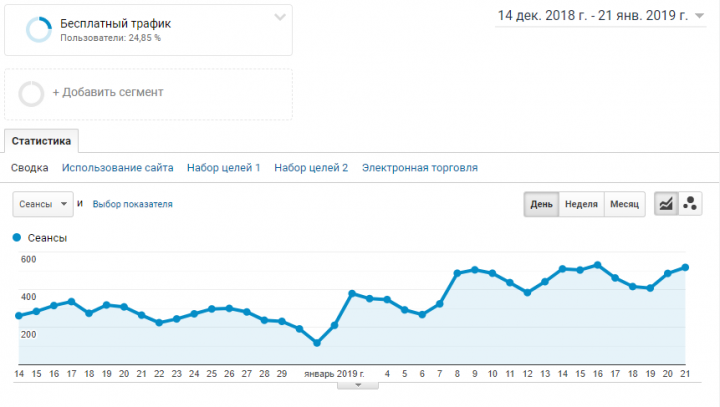Open the Статистика tab
The height and width of the screenshot is (407, 720).
(41, 141)
